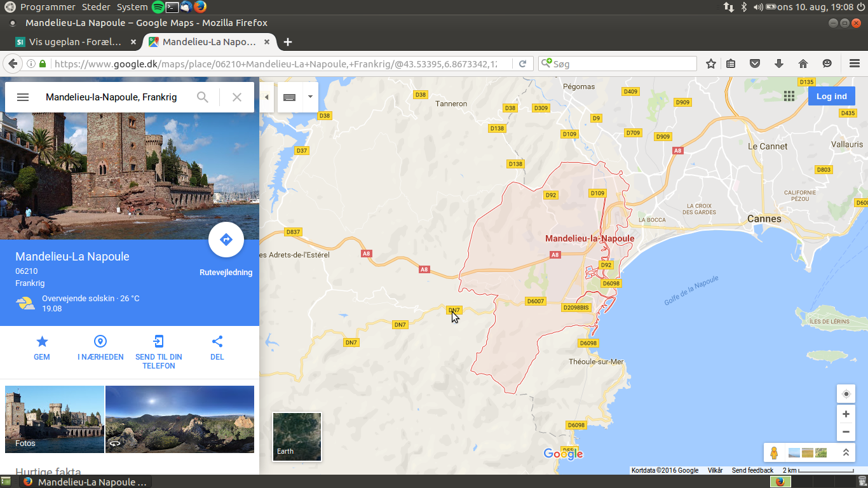The width and height of the screenshot is (868, 488).
Task: Go back with Firefox back arrow
Action: (x=12, y=64)
